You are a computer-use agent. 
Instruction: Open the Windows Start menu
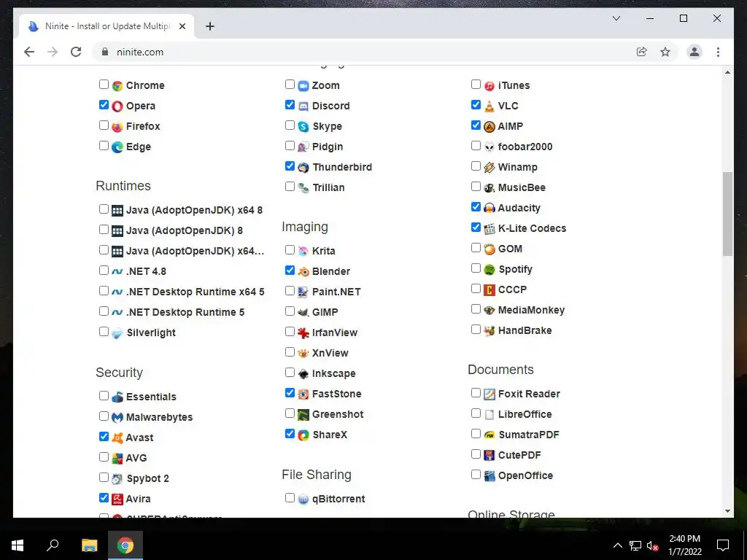pyautogui.click(x=18, y=545)
